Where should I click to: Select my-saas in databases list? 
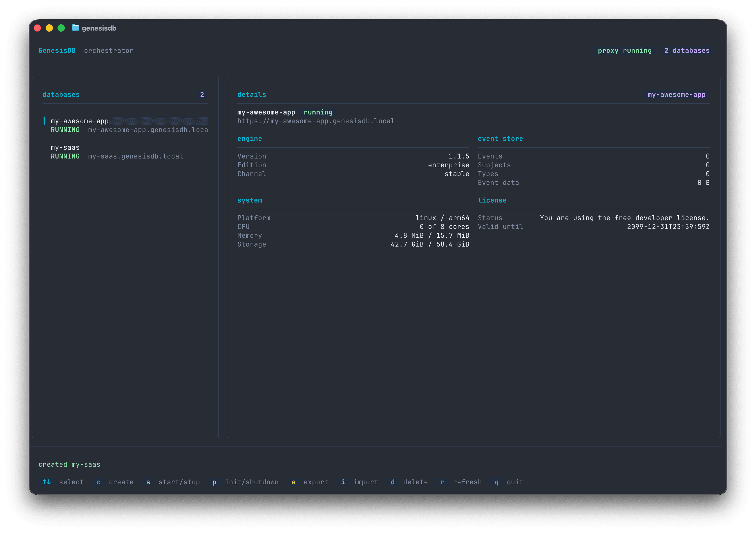(x=126, y=152)
